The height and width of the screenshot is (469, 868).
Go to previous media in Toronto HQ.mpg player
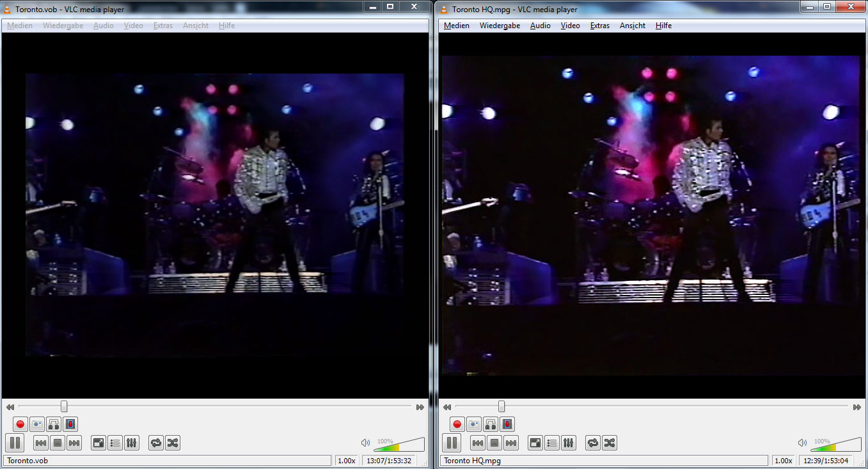tap(478, 443)
